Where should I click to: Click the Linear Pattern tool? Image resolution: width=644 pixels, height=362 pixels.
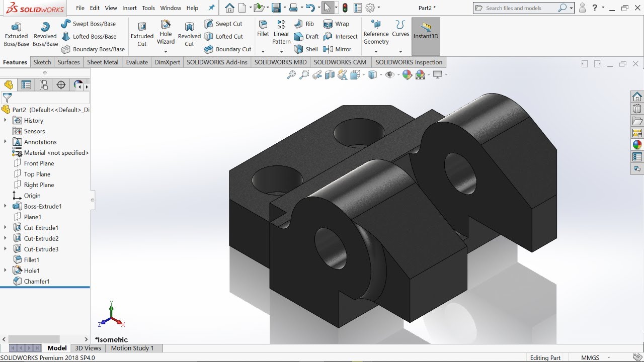click(x=281, y=32)
